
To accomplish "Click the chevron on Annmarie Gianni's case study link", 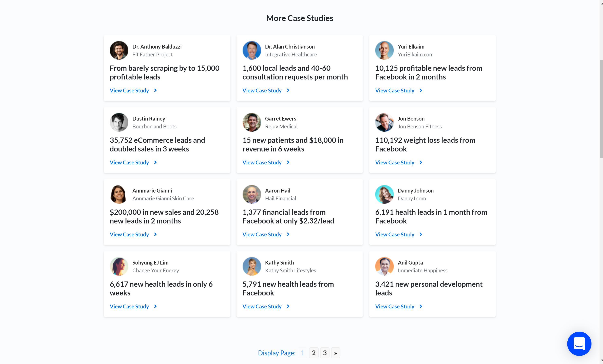I will tap(155, 234).
